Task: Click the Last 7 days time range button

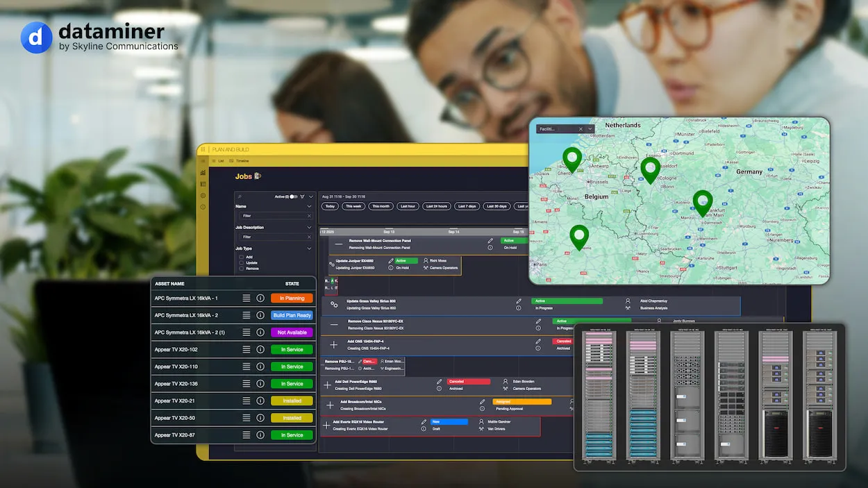Action: click(467, 206)
